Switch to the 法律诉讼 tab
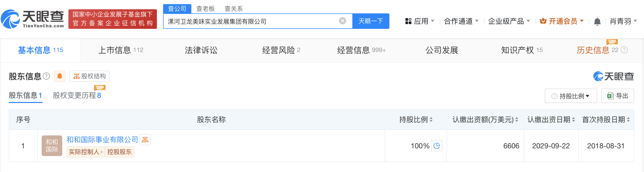The image size is (644, 172). 201,50
